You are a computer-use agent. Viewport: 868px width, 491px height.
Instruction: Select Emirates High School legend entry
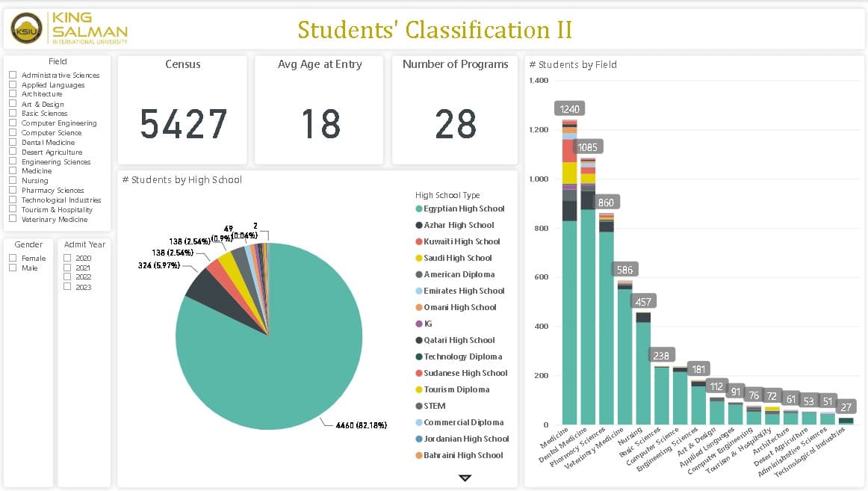click(461, 291)
